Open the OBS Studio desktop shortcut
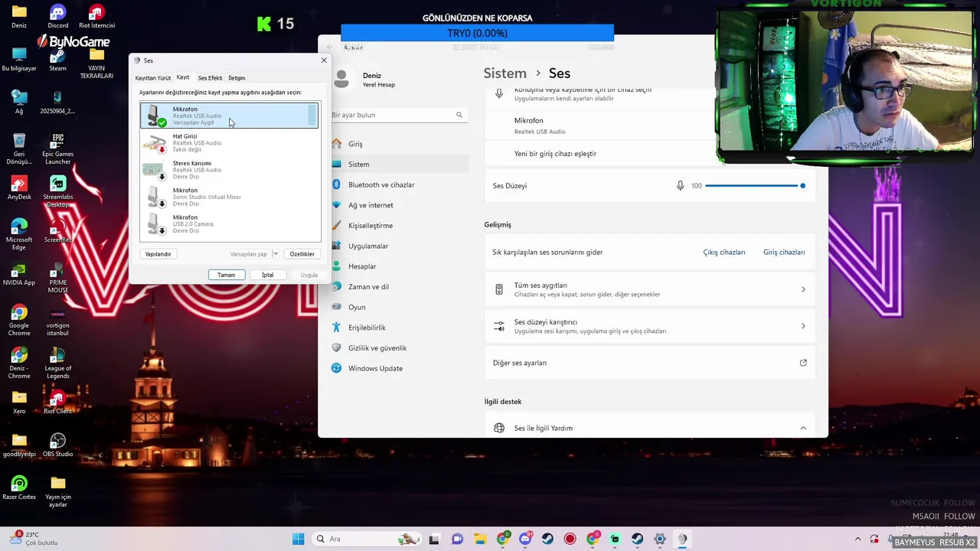Viewport: 980px width, 551px height. point(57,445)
